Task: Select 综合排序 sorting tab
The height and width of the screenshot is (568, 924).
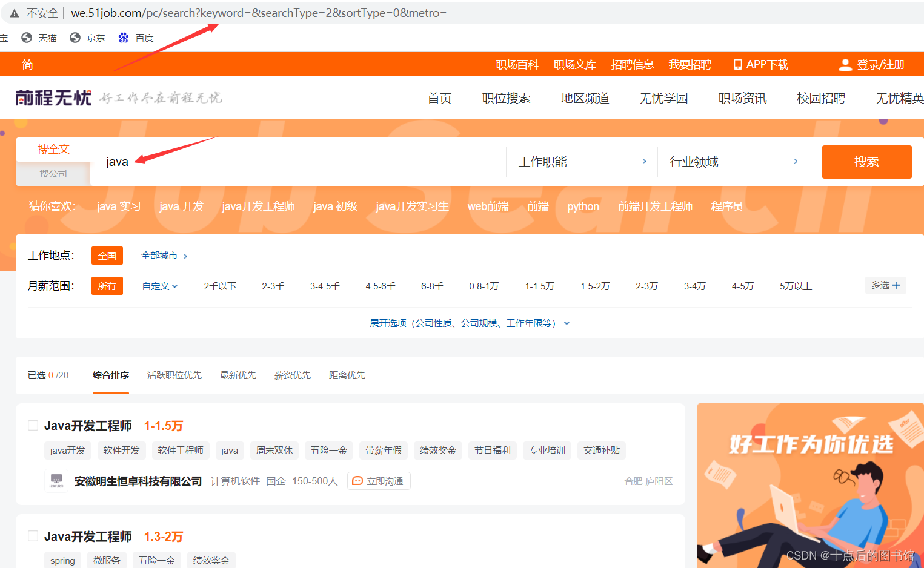Action: (x=111, y=375)
